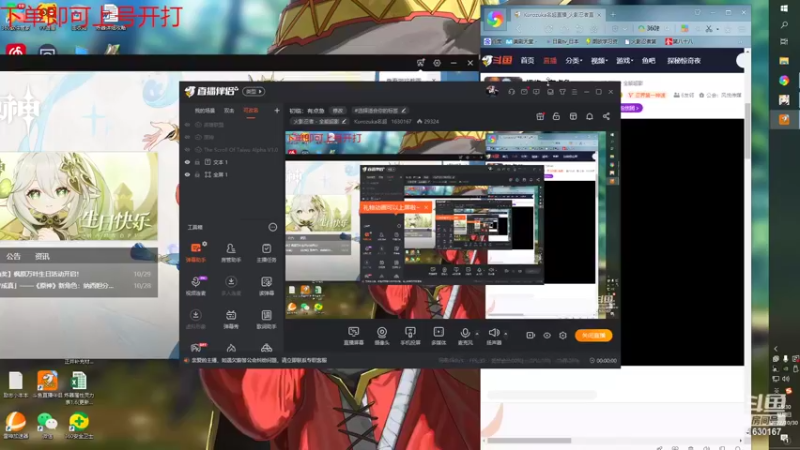Screen dimensions: 800x450
Task: Add a 手机投屏 phone-cast source
Action: pyautogui.click(x=410, y=336)
